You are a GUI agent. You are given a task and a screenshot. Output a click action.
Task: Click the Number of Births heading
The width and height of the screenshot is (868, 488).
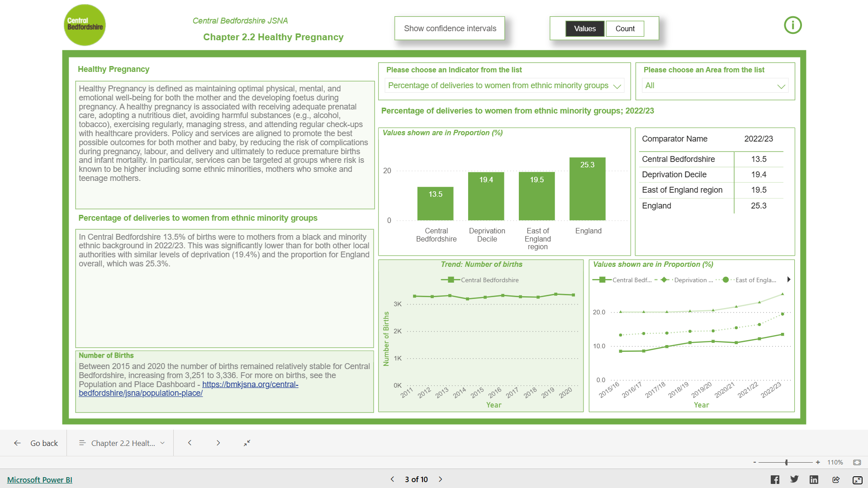coord(106,355)
